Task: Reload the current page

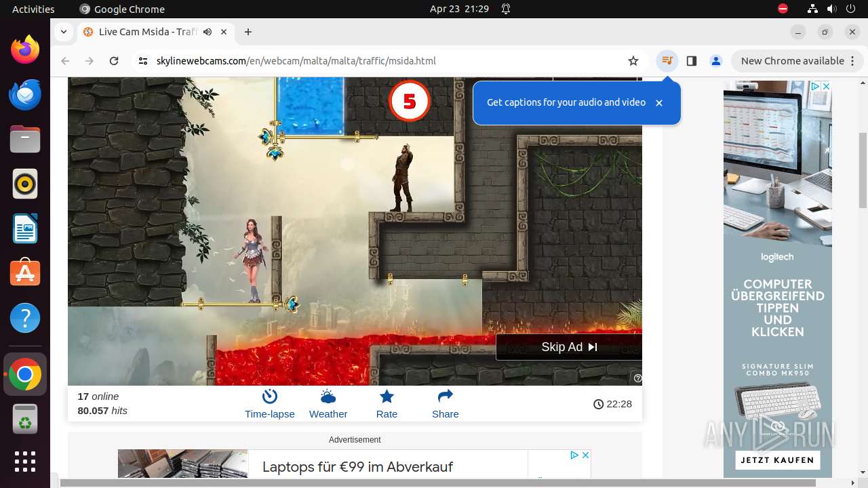Action: (x=114, y=61)
